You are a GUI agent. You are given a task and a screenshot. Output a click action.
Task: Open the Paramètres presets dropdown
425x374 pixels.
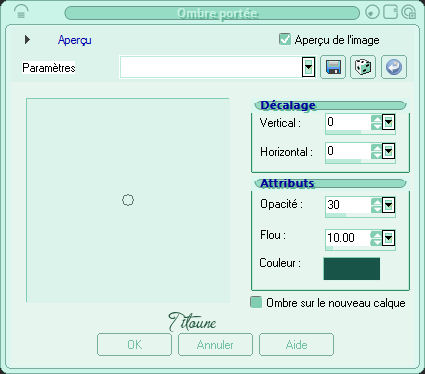pos(309,67)
